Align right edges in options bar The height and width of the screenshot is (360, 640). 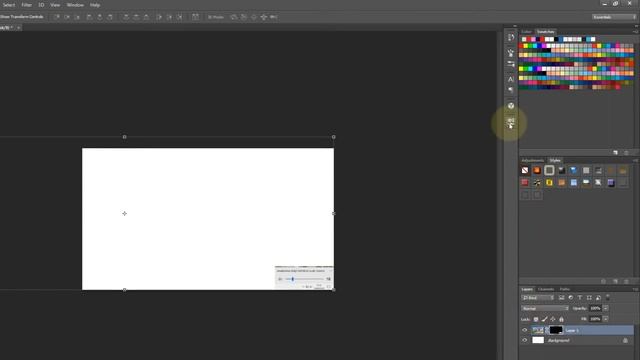click(110, 17)
